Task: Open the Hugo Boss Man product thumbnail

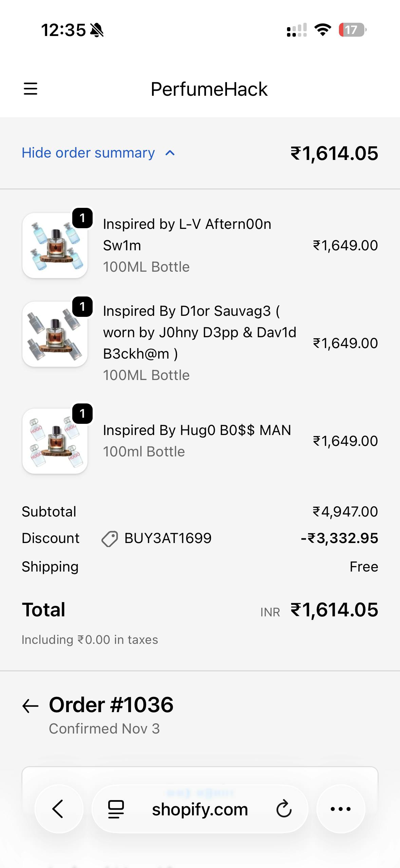Action: pyautogui.click(x=55, y=441)
